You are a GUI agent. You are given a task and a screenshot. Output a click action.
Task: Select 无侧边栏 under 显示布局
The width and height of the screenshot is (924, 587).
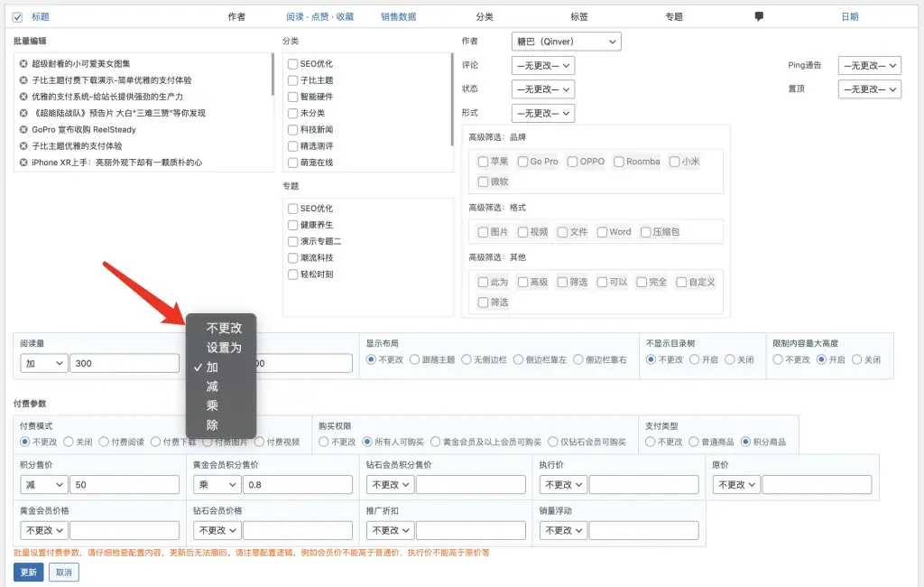tap(467, 359)
